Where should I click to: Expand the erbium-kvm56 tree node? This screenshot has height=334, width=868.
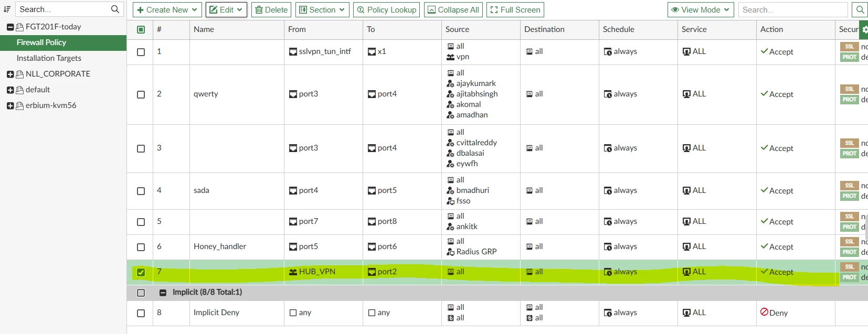coord(10,105)
